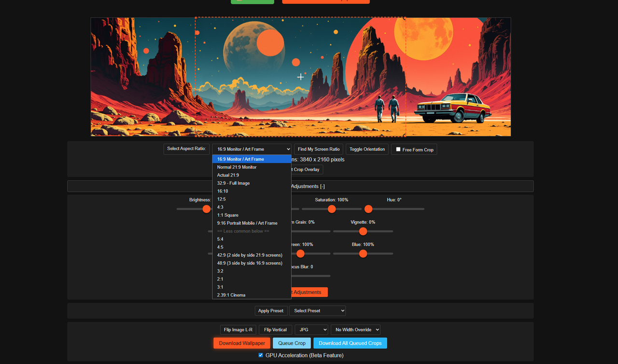Click the crop center crosshair on image

(x=300, y=77)
